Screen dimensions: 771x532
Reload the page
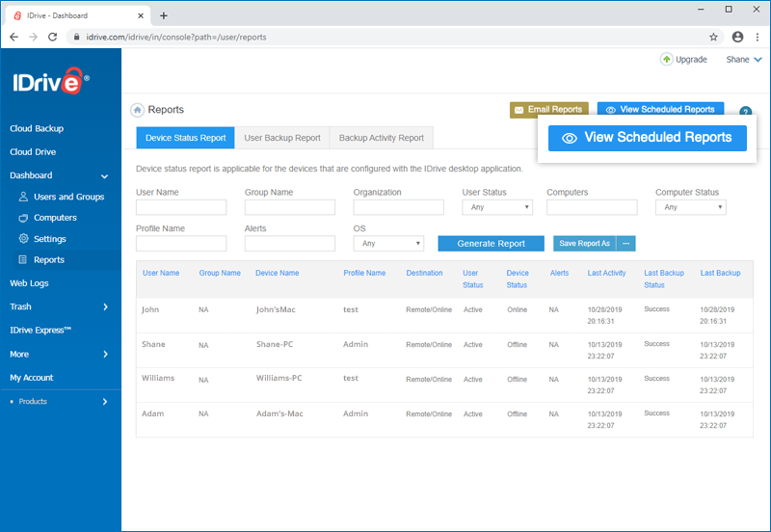click(x=53, y=37)
